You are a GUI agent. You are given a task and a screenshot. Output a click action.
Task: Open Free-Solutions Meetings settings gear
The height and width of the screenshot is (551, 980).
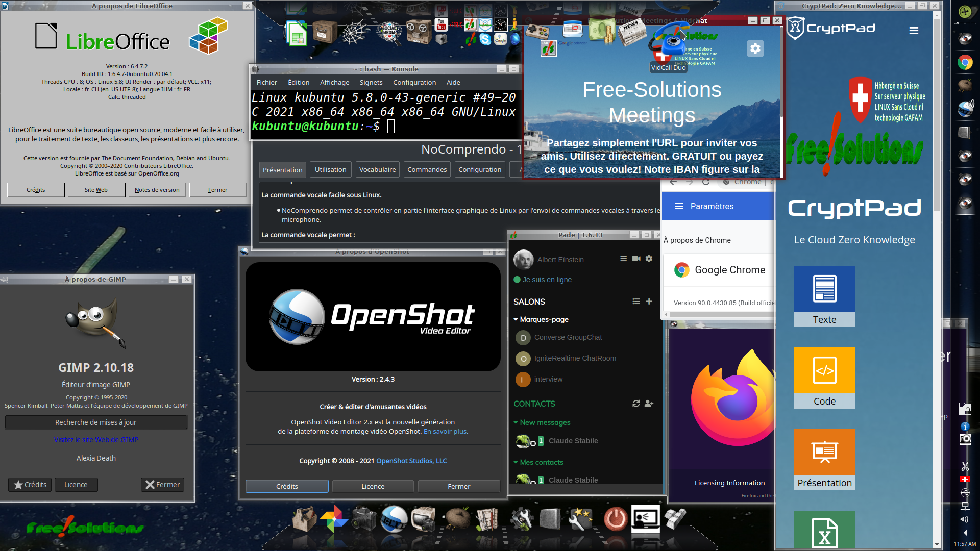tap(755, 48)
